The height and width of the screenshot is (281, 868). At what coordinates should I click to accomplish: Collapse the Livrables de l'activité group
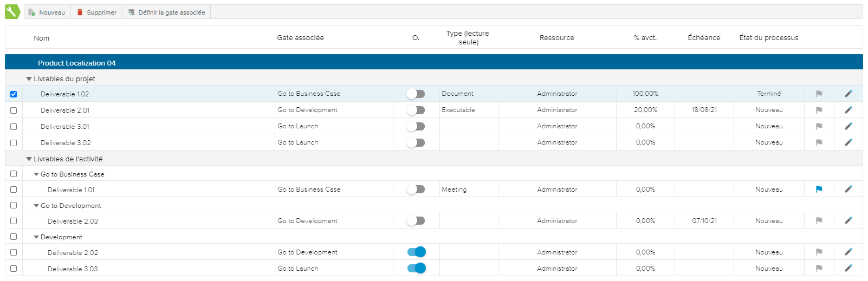(29, 159)
